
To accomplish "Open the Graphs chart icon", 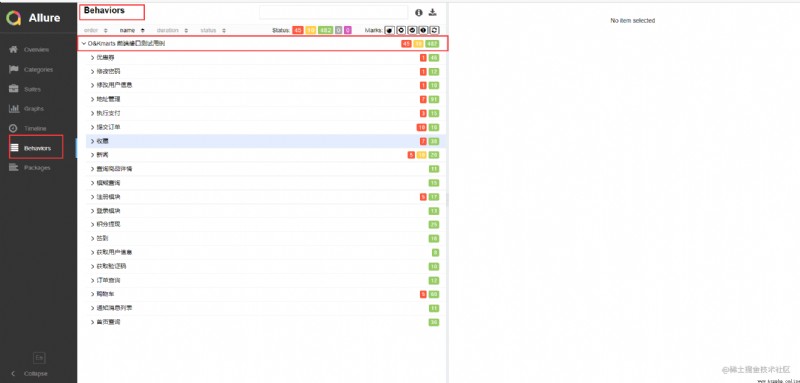I will click(x=14, y=109).
